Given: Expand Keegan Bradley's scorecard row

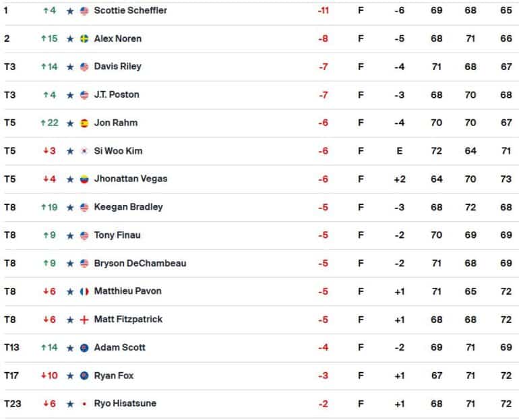Looking at the screenshot, I should [x=259, y=208].
